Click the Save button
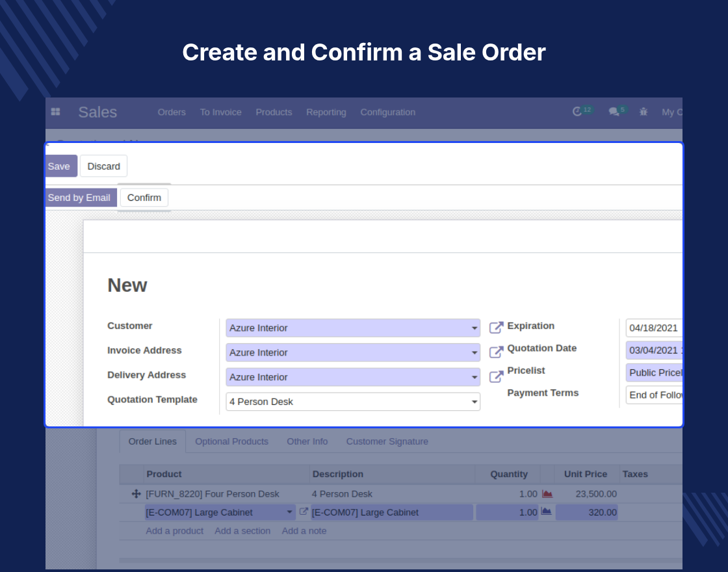Viewport: 728px width, 572px height. [60, 166]
